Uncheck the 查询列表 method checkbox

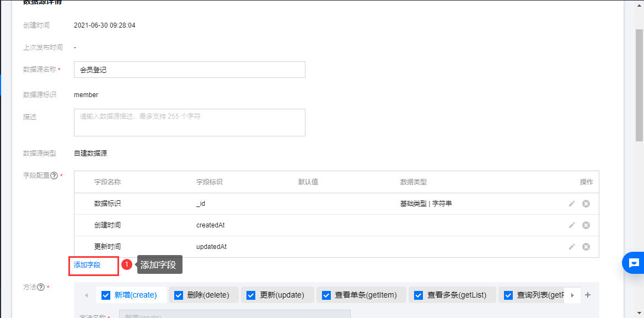[508, 295]
